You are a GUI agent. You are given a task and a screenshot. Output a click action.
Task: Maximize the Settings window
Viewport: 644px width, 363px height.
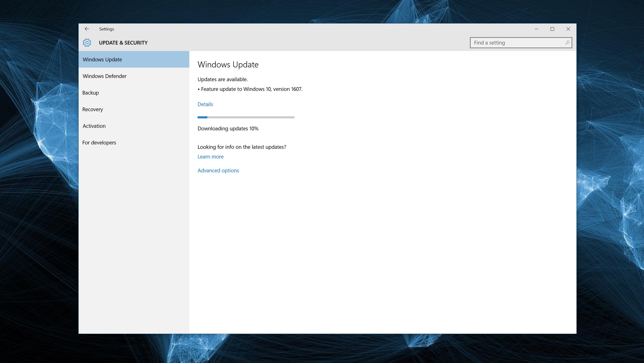(552, 29)
